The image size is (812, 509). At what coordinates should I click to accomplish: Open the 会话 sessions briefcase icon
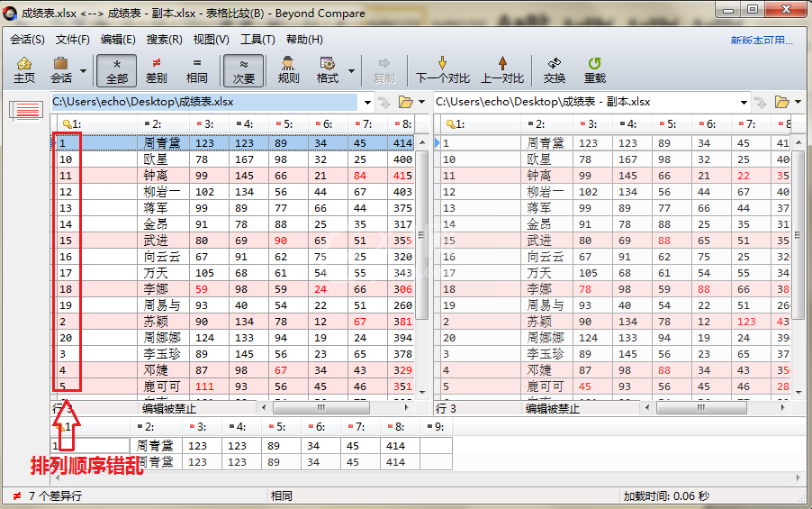coord(61,70)
